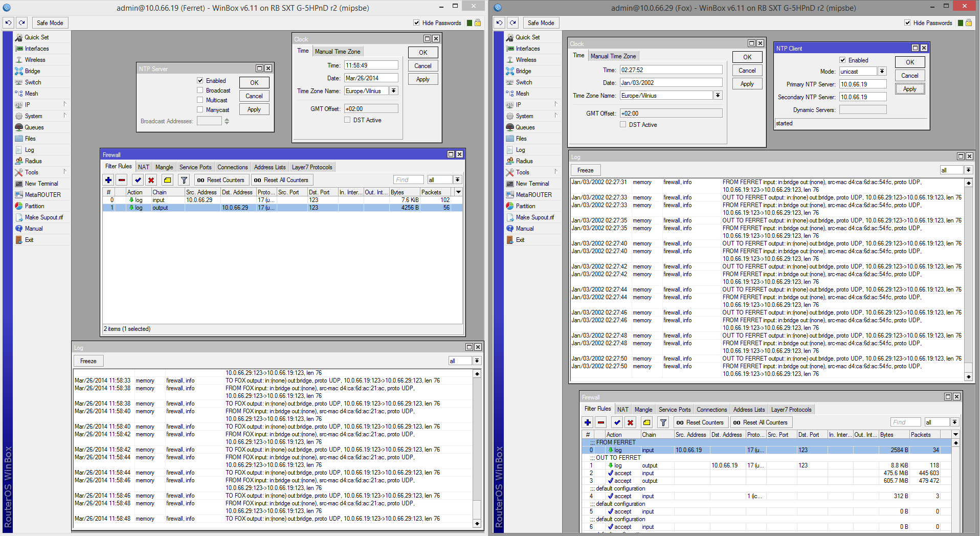Screen dimensions: 980x536
Task: Uncheck Hide Passwords on Ferret window
Action: (416, 23)
